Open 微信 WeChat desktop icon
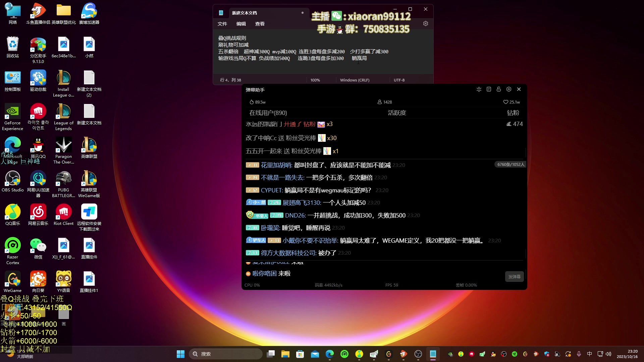Image resolution: width=644 pixels, height=362 pixels. coord(38,248)
